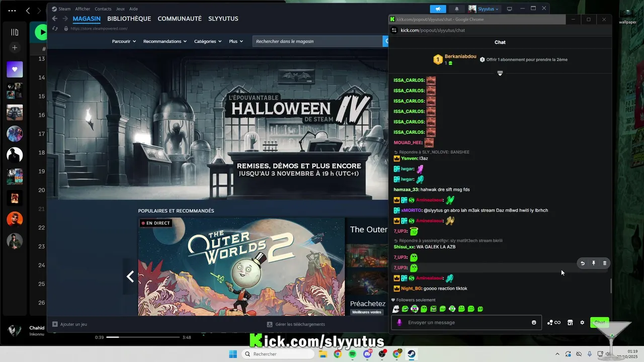The width and height of the screenshot is (644, 362).
Task: Open Windows Start menu
Action: click(233, 354)
